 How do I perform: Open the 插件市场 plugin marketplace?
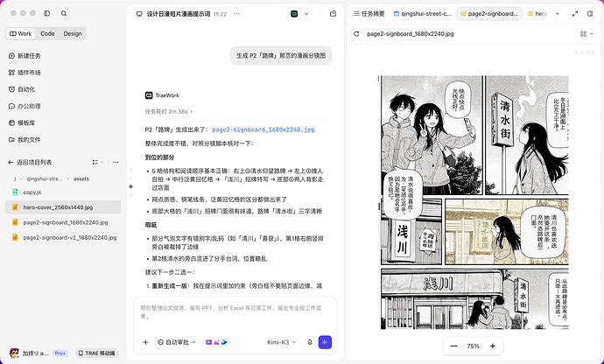click(x=25, y=73)
